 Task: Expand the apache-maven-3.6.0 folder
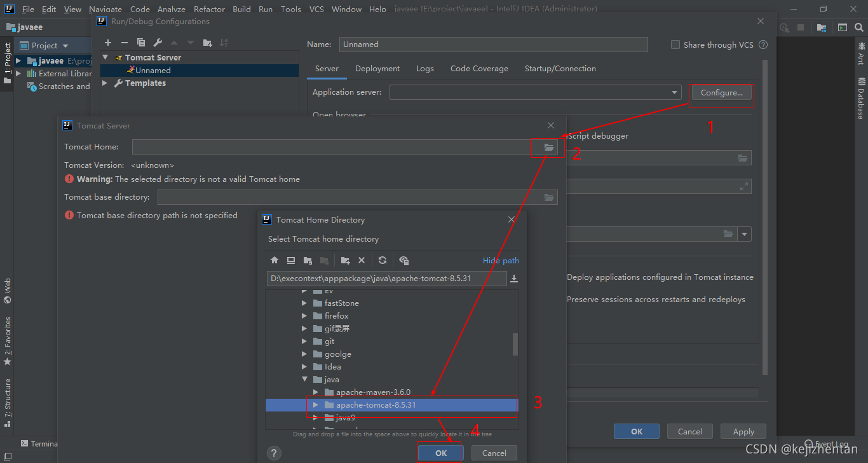pyautogui.click(x=316, y=392)
